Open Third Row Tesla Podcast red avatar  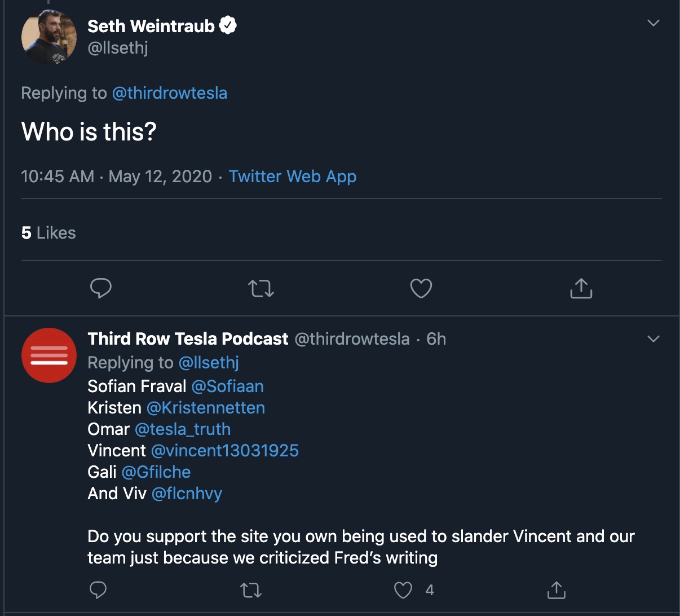click(x=49, y=355)
